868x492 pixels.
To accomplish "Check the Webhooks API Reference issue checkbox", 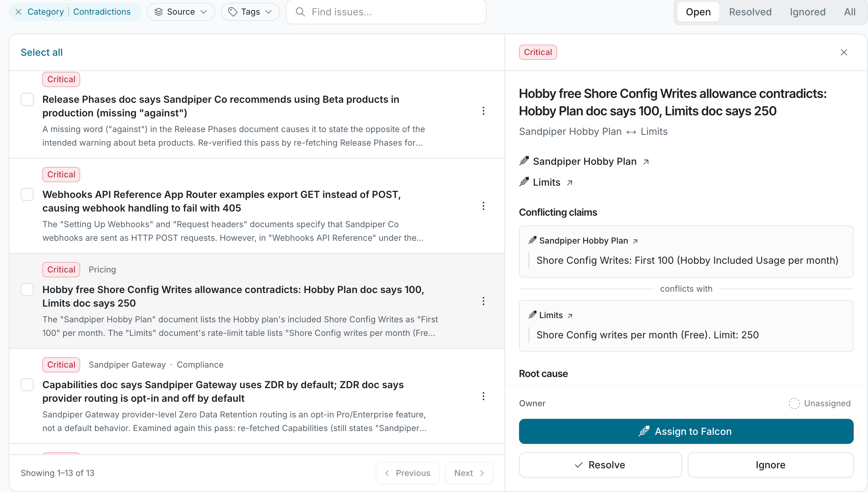I will pyautogui.click(x=27, y=194).
